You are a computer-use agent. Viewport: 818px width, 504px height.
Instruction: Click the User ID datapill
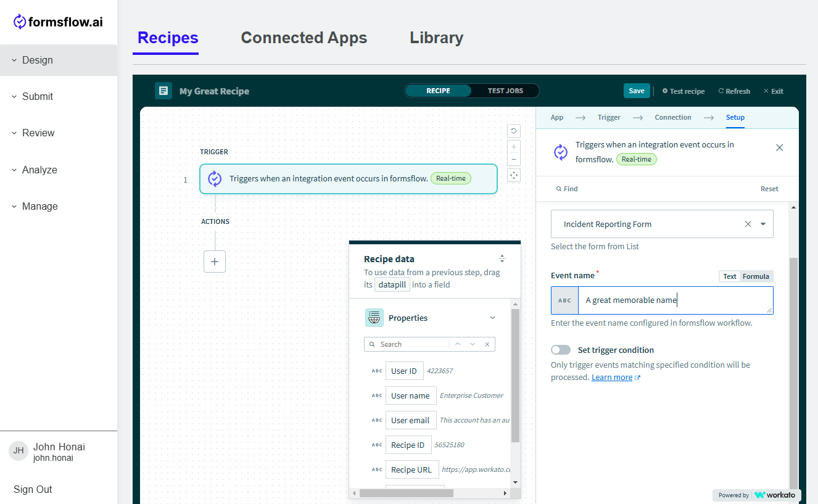point(405,371)
